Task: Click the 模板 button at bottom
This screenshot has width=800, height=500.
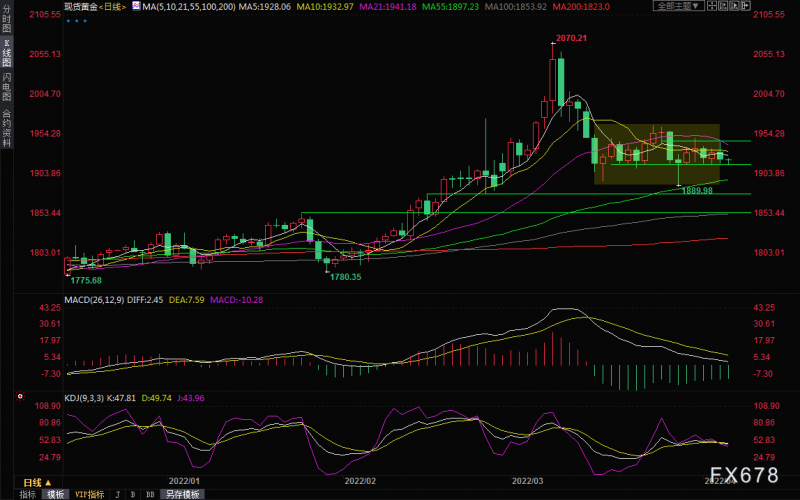Action: tap(54, 494)
